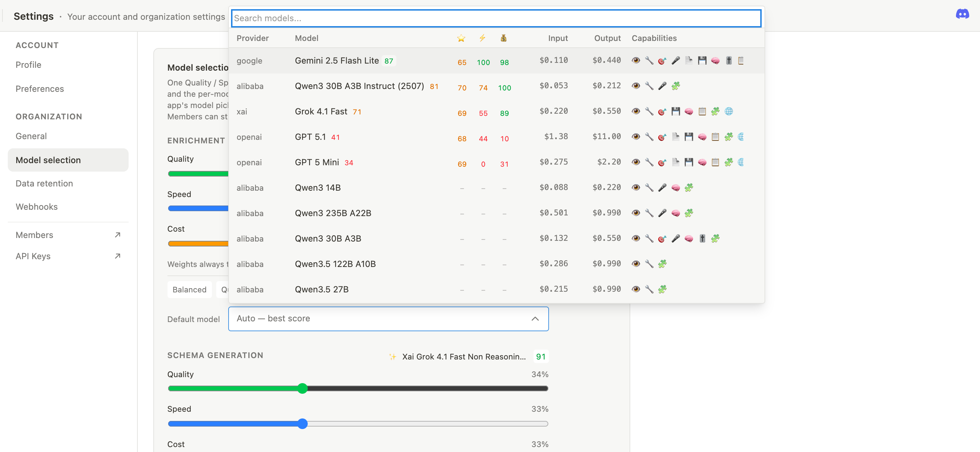980x452 pixels.
Task: Pick Grok 4.1 Fast in the model list
Action: pyautogui.click(x=496, y=111)
